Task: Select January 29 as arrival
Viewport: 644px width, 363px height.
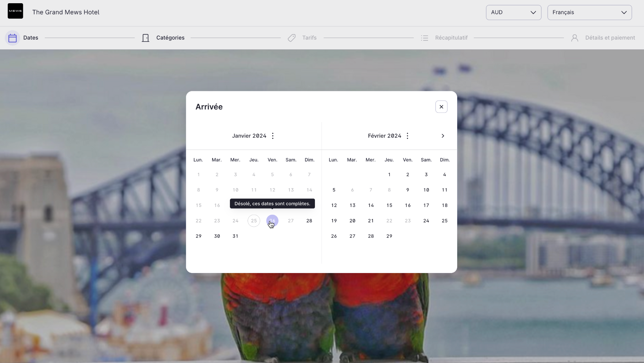Action: tap(199, 236)
